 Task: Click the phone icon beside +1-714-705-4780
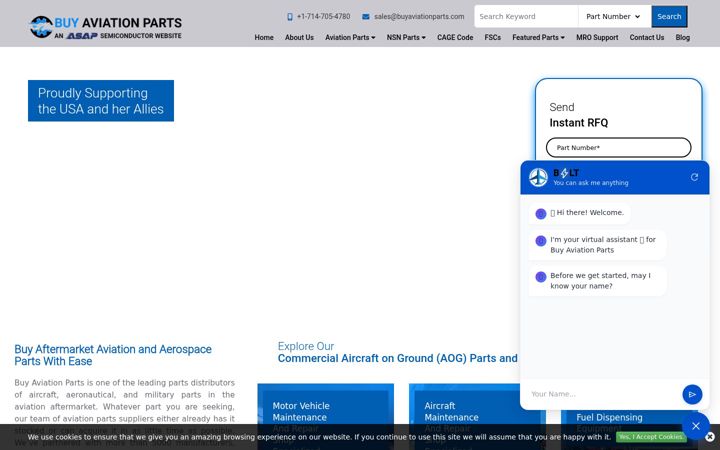point(290,17)
